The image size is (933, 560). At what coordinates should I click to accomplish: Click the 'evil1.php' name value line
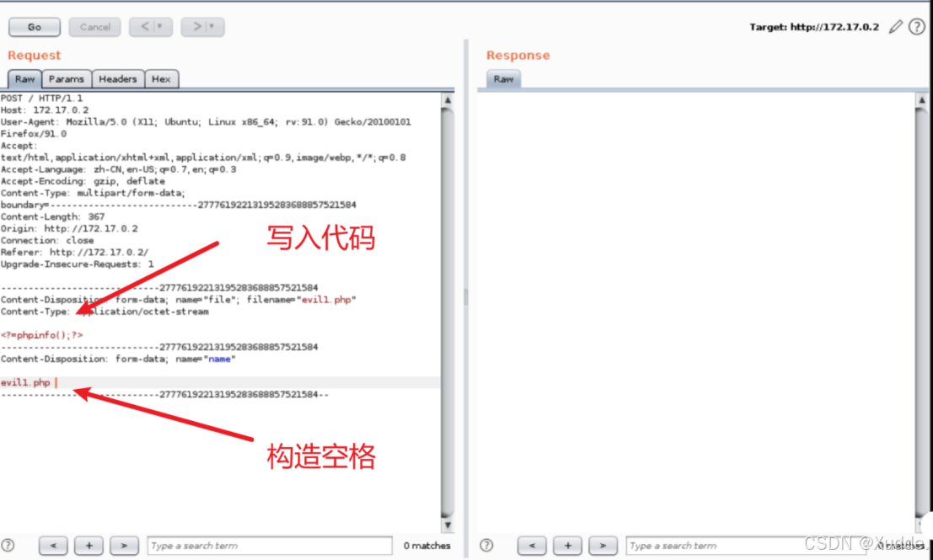tap(25, 382)
